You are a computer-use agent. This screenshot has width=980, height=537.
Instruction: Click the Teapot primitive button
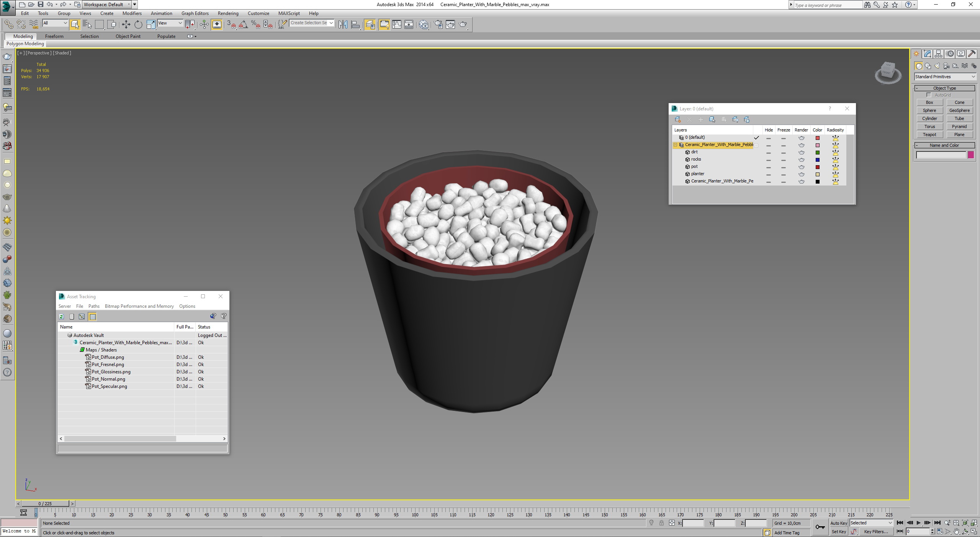point(929,135)
